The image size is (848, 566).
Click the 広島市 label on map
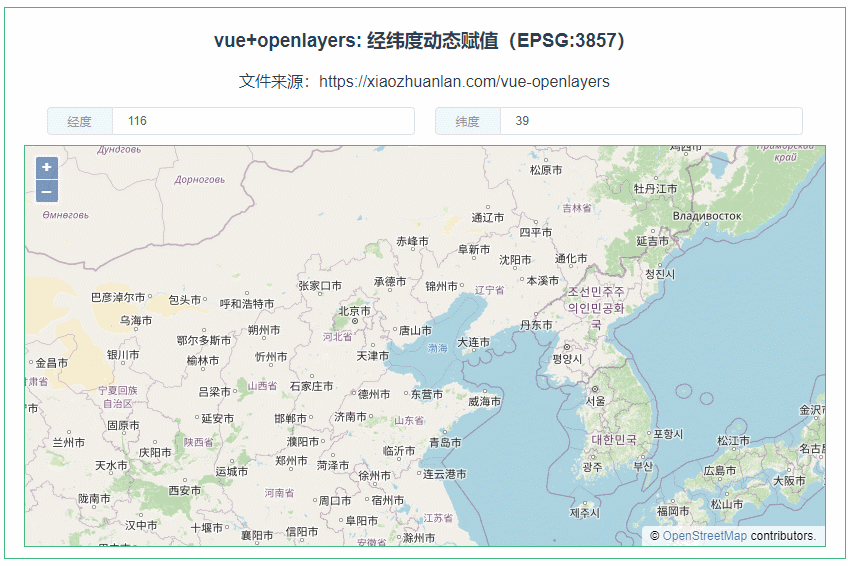pyautogui.click(x=719, y=471)
